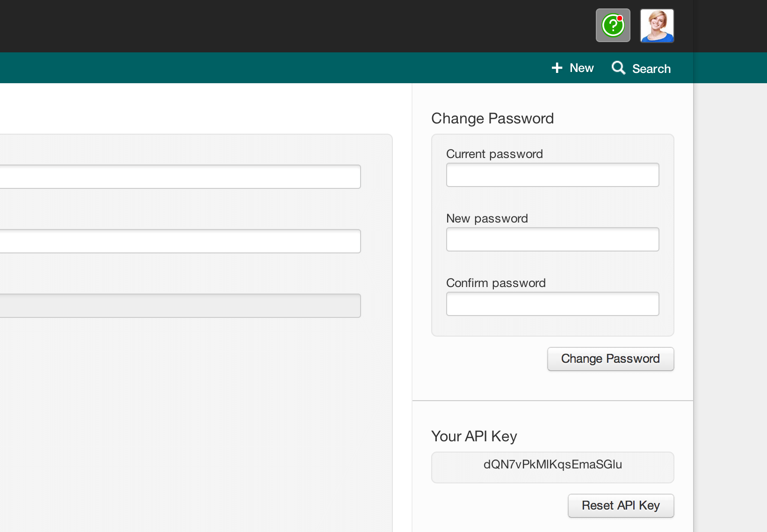Open help via the green question-mark icon
The width and height of the screenshot is (767, 532).
613,26
